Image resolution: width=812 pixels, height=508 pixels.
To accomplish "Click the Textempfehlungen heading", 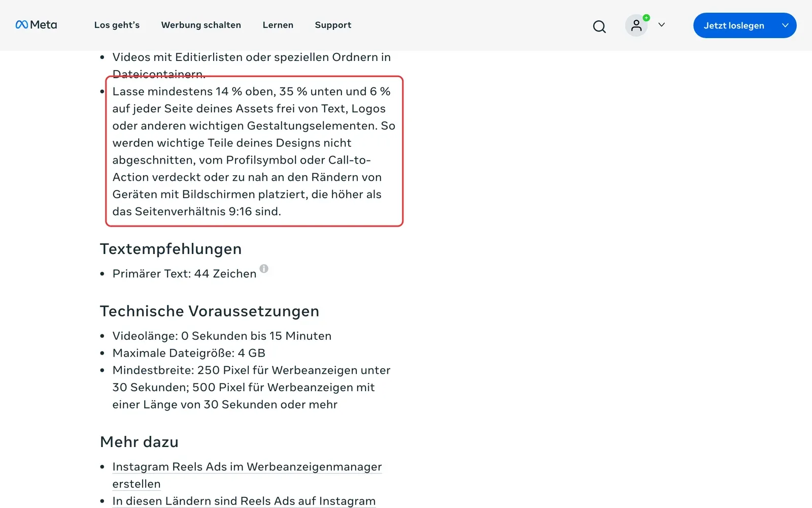I will [x=171, y=249].
